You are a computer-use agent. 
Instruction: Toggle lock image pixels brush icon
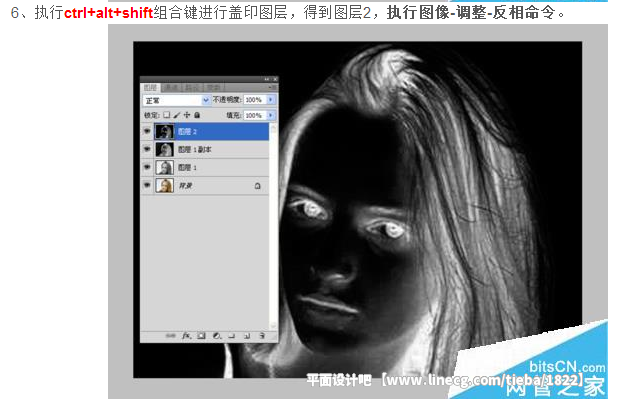click(177, 115)
